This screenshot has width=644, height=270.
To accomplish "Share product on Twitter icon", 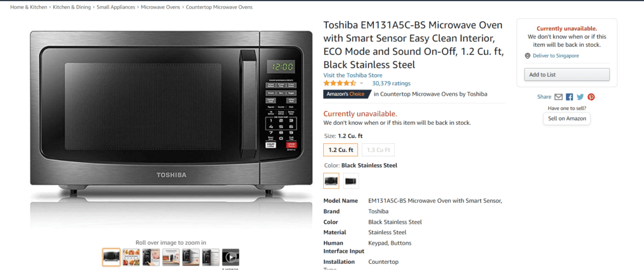I will point(580,97).
